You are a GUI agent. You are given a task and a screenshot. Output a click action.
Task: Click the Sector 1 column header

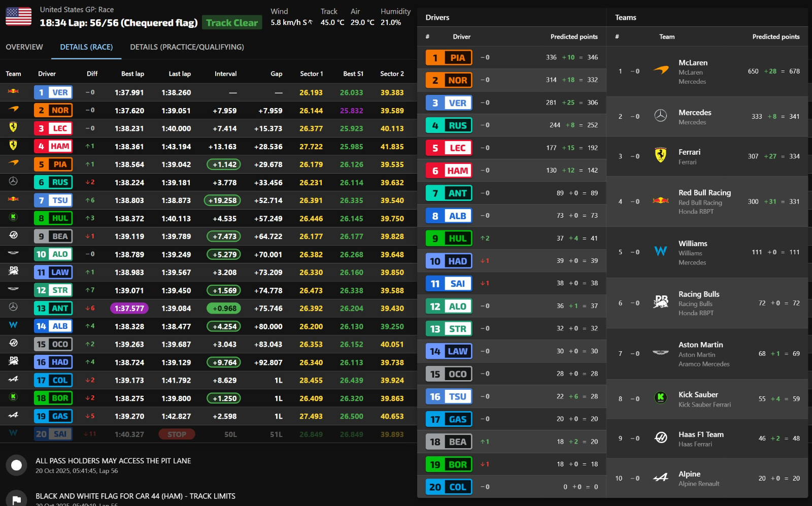pos(311,74)
